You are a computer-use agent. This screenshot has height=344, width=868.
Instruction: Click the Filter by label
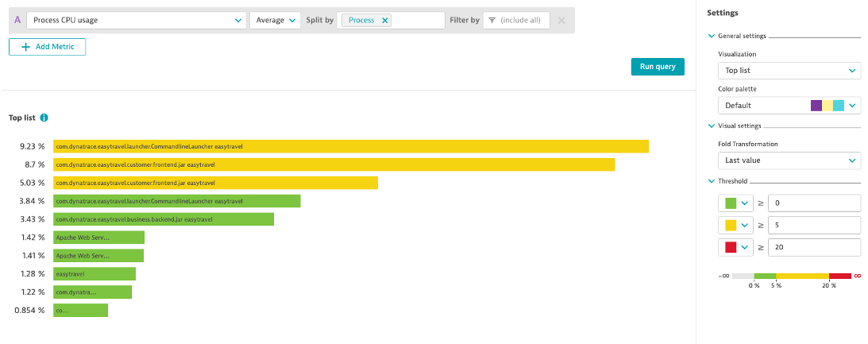[x=465, y=21]
